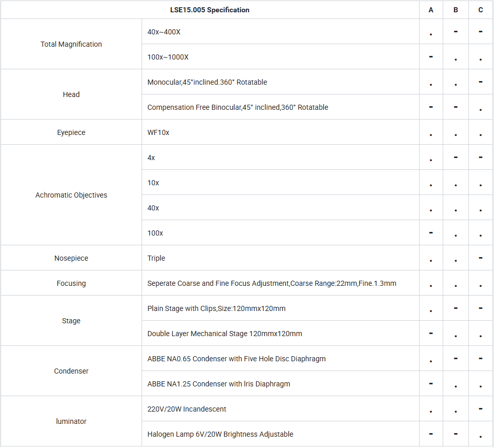Viewport: 494px width, 448px height.
Task: Click the Achromatic Objectives row label
Action: (71, 195)
